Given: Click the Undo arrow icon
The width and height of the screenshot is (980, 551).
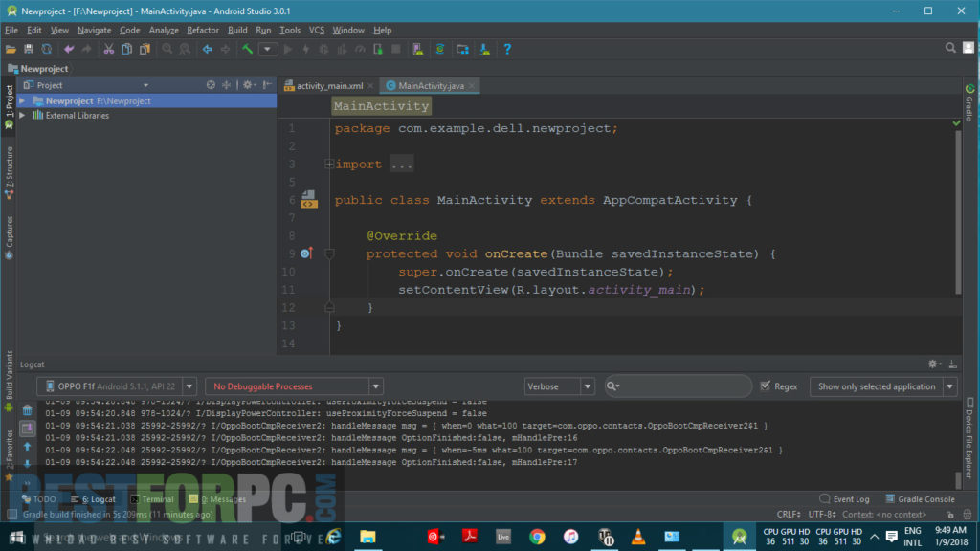Looking at the screenshot, I should (69, 49).
